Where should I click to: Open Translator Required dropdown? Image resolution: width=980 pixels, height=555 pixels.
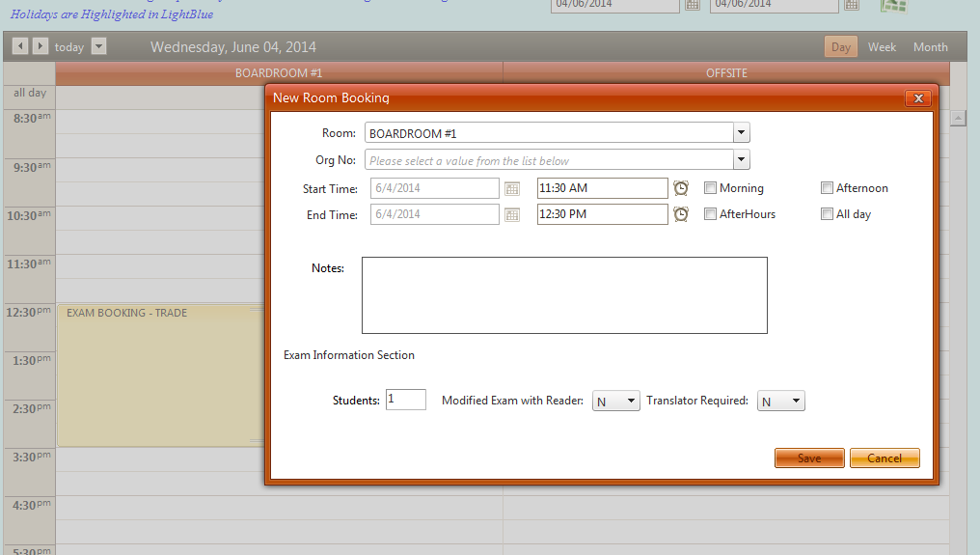pyautogui.click(x=780, y=402)
